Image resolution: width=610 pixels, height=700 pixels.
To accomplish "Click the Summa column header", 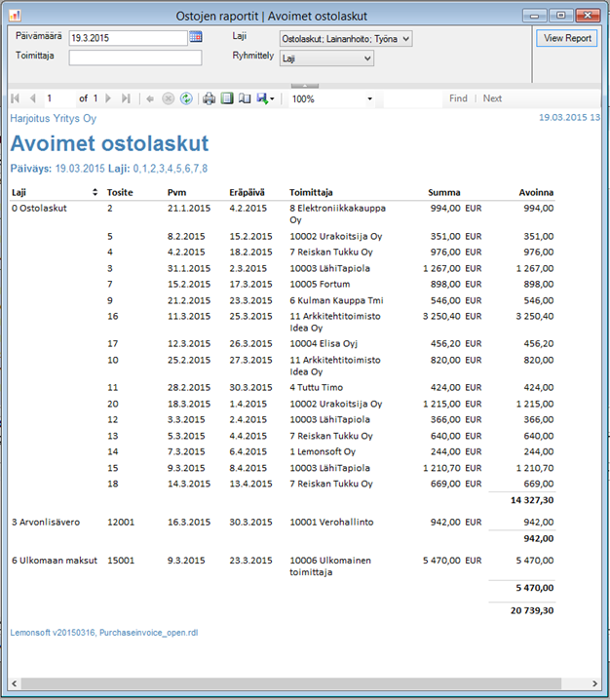I will tap(444, 192).
